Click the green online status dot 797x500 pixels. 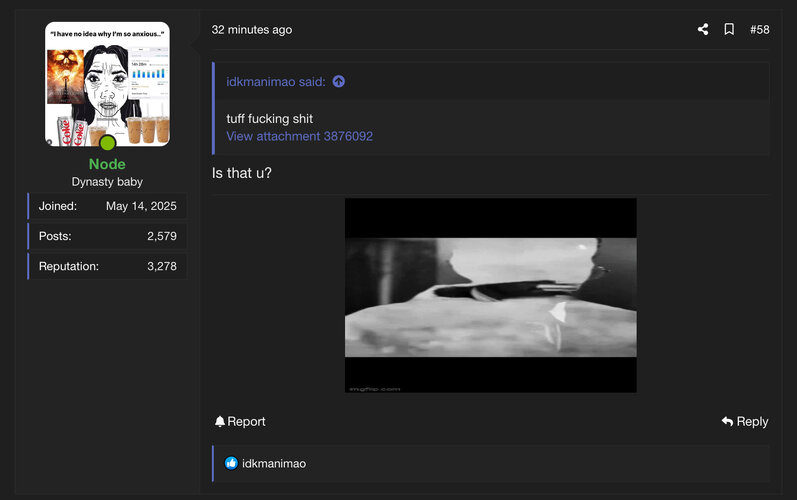coord(107,143)
